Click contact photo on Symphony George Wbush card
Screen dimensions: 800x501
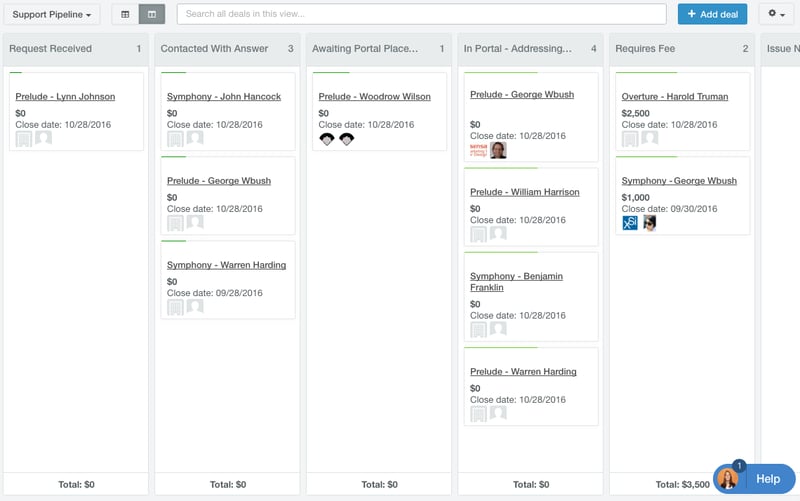pos(649,223)
